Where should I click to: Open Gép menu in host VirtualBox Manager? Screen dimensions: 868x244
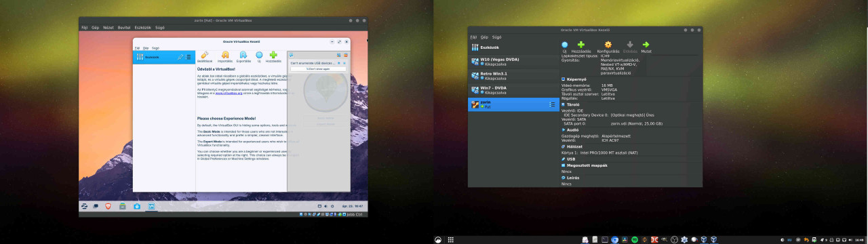pyautogui.click(x=485, y=37)
